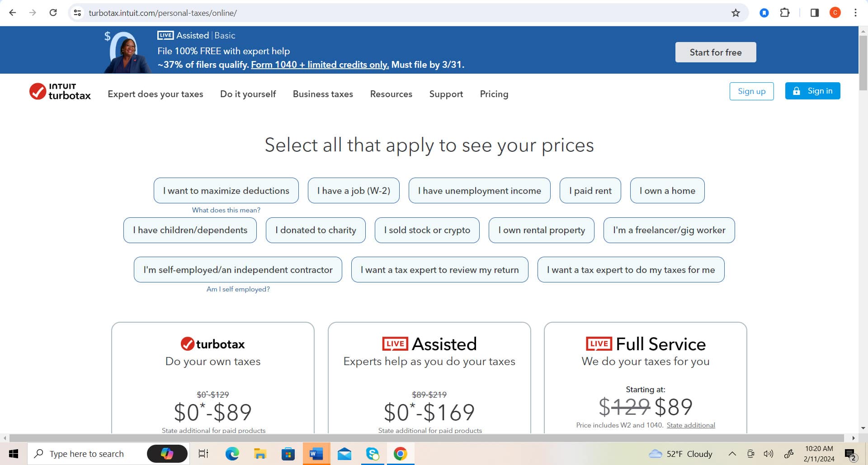This screenshot has width=868, height=465.
Task: Open the 'Do it yourself' menu
Action: pyautogui.click(x=248, y=94)
